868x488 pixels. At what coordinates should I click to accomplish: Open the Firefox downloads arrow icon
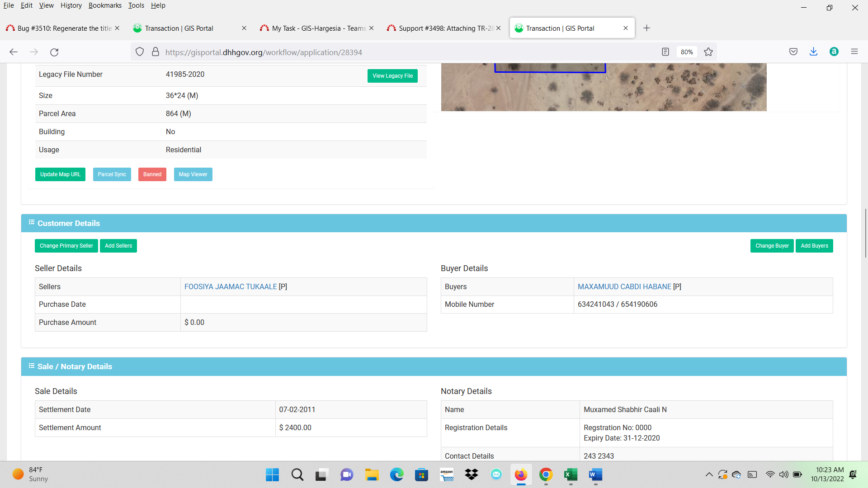tap(814, 52)
